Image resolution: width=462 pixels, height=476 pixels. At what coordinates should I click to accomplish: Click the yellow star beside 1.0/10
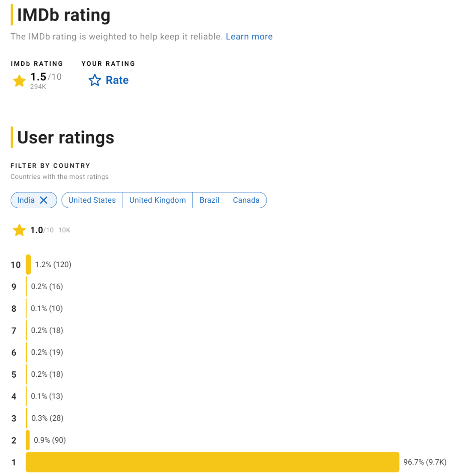pyautogui.click(x=19, y=230)
